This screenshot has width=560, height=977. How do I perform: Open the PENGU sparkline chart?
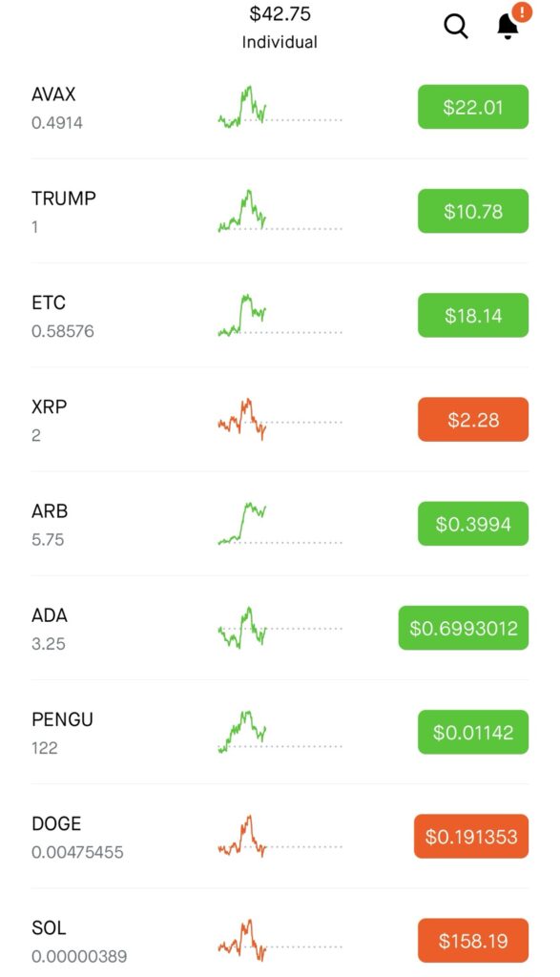tap(280, 732)
